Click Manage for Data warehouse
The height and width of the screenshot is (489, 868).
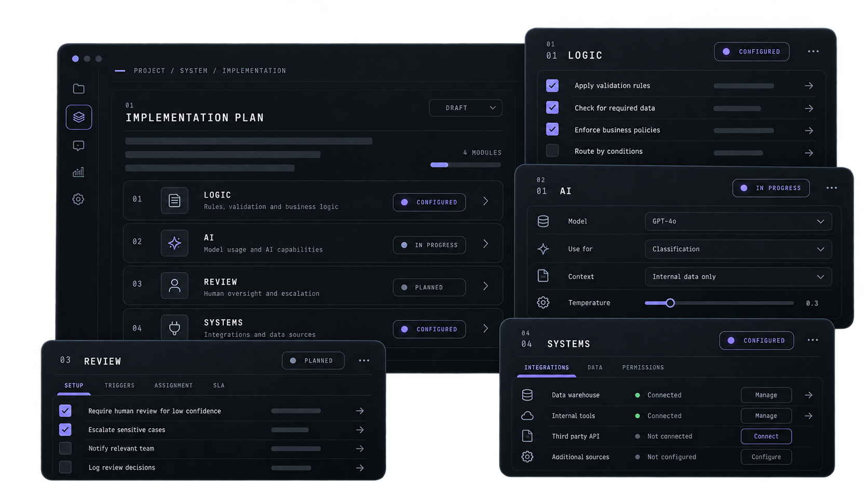pos(766,395)
